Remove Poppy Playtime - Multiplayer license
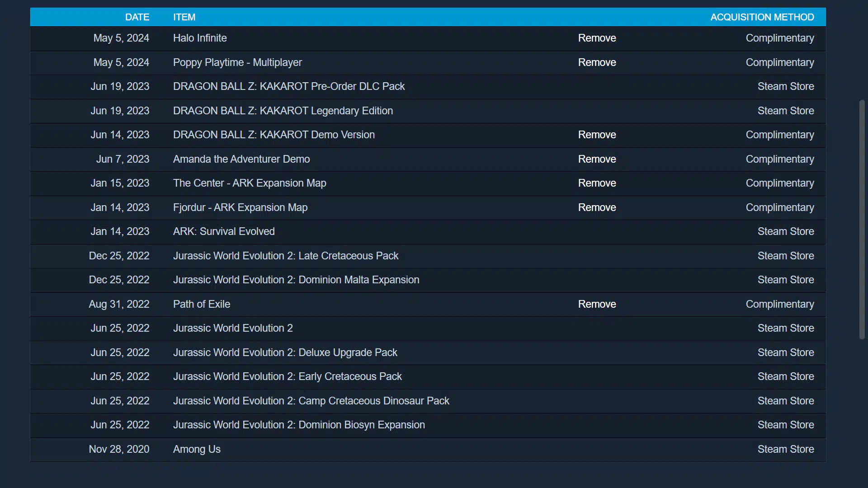868x488 pixels. 597,62
